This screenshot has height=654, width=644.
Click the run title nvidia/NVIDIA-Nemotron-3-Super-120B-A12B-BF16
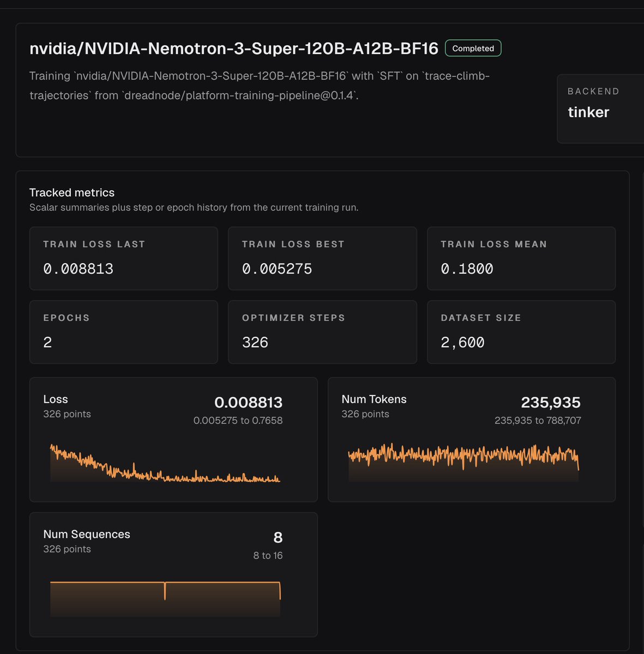[233, 49]
